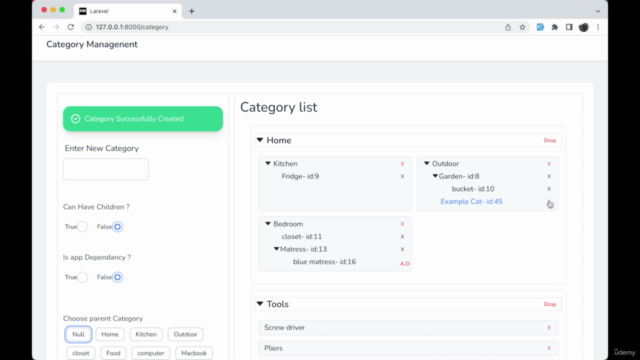Click the Category Successfully Created alert
The height and width of the screenshot is (360, 640).
tap(143, 119)
